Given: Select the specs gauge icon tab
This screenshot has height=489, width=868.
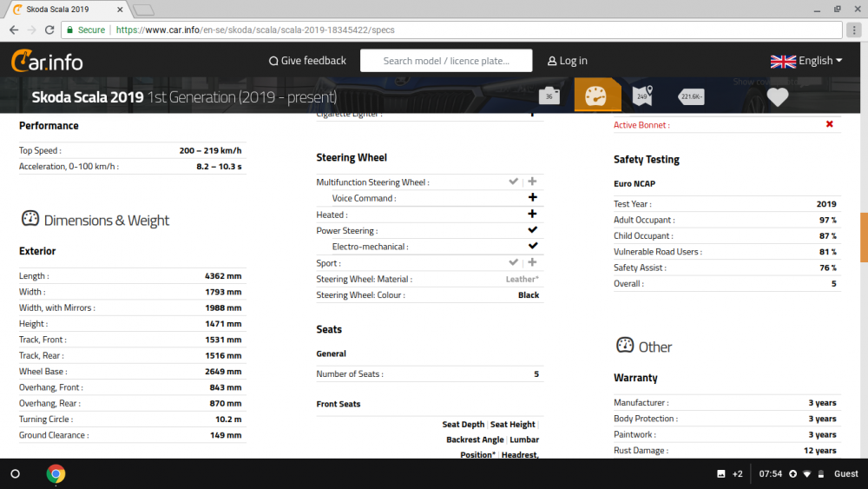Looking at the screenshot, I should click(596, 96).
